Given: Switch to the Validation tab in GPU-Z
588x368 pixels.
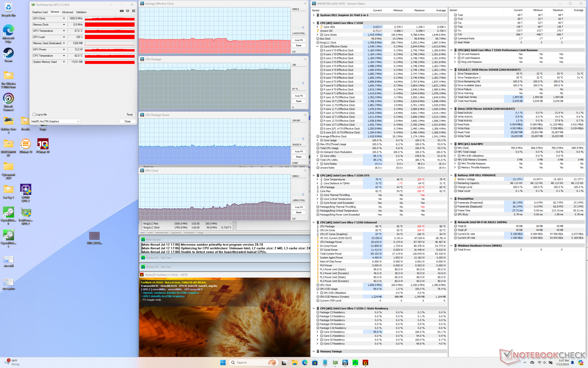Looking at the screenshot, I should (x=81, y=12).
